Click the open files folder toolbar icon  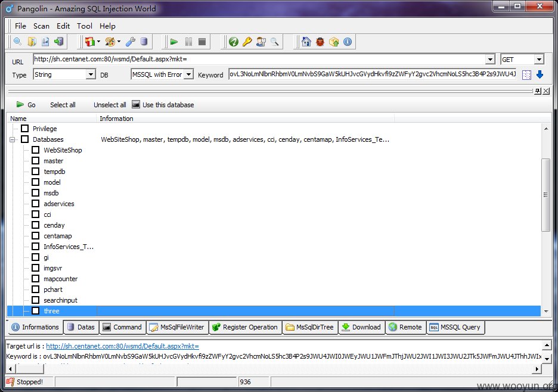32,42
